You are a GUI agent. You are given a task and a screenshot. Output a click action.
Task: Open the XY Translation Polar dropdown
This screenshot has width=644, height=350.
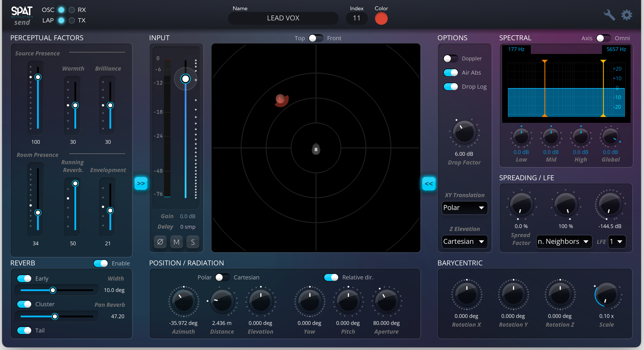464,208
